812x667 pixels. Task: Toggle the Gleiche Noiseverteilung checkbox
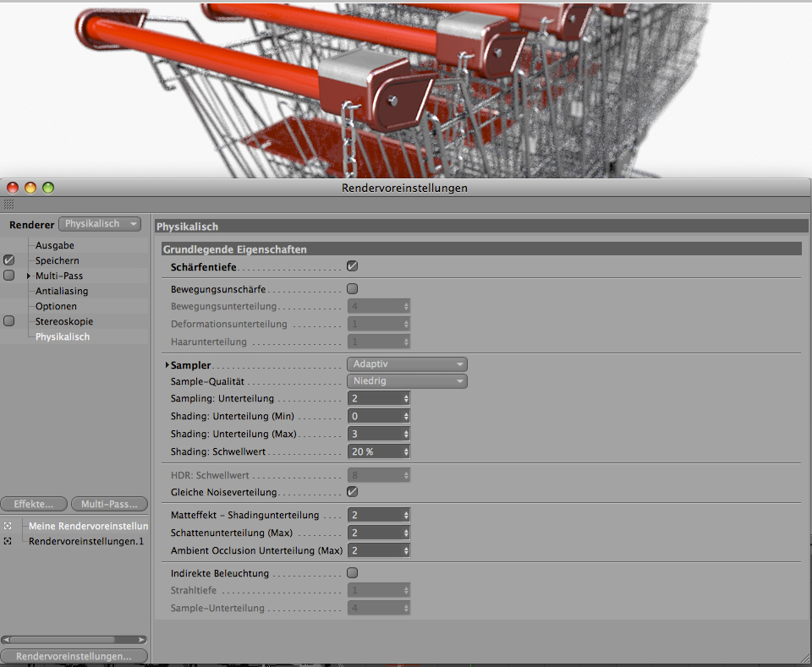point(352,491)
